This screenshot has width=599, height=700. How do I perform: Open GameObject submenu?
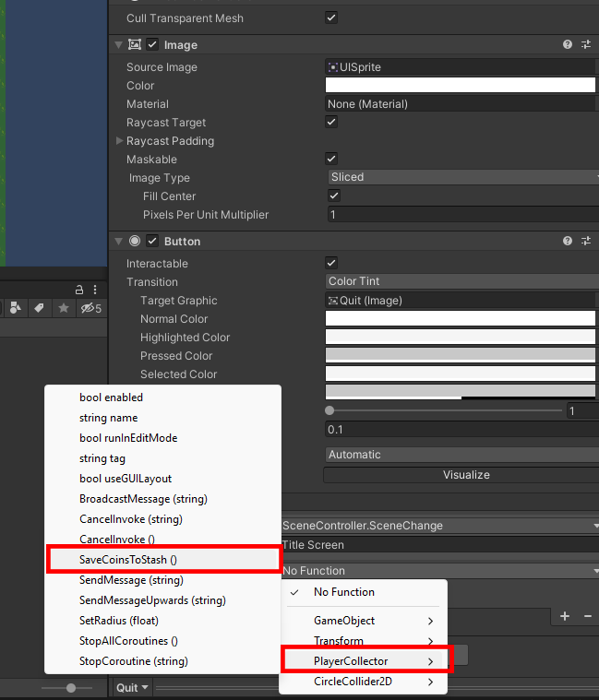coord(363,621)
